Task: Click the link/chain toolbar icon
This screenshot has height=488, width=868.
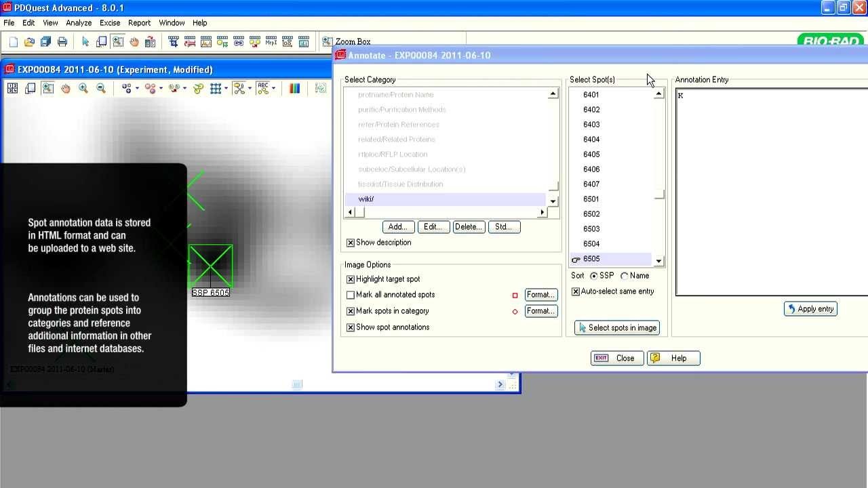Action: click(x=239, y=41)
